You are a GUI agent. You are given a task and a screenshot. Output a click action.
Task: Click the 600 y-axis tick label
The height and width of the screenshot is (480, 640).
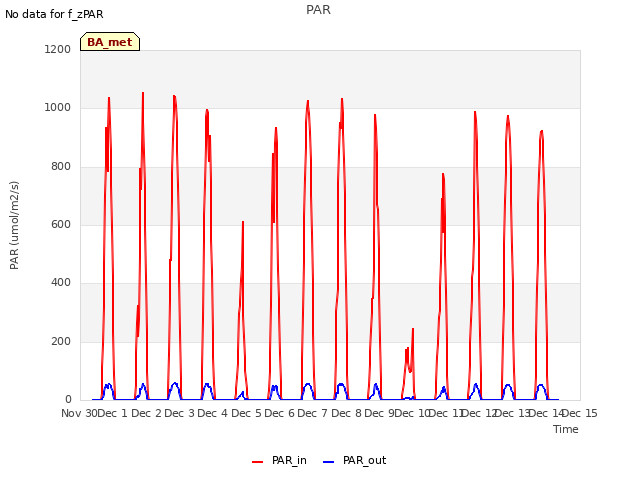coord(61,224)
